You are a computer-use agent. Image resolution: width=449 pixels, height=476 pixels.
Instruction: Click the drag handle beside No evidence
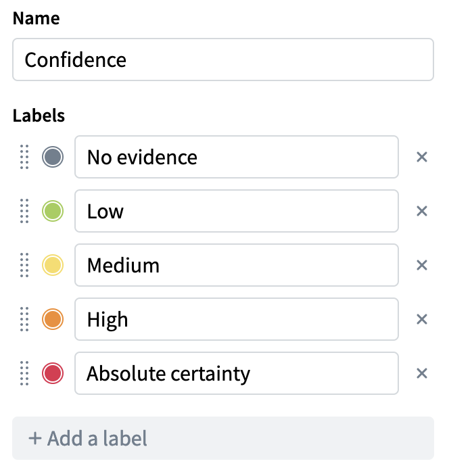click(x=24, y=158)
